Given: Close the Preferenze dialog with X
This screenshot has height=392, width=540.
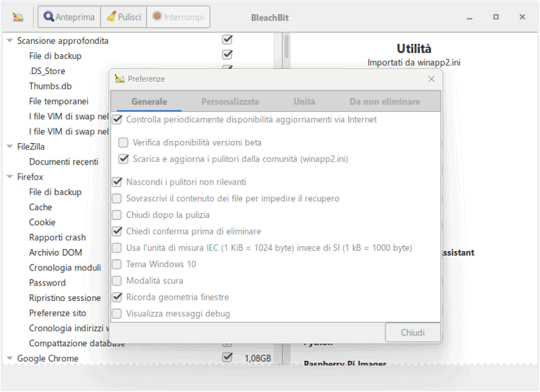Looking at the screenshot, I should (431, 79).
